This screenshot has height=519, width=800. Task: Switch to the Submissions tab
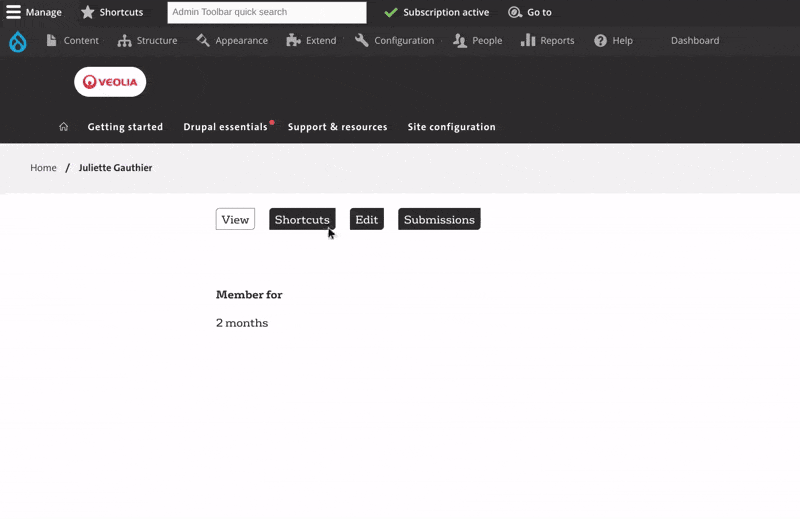[439, 219]
